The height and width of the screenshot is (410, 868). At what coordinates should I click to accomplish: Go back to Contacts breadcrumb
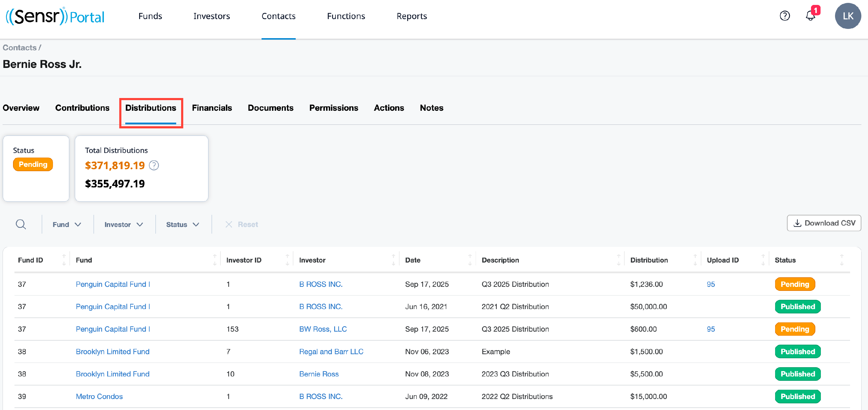(20, 48)
